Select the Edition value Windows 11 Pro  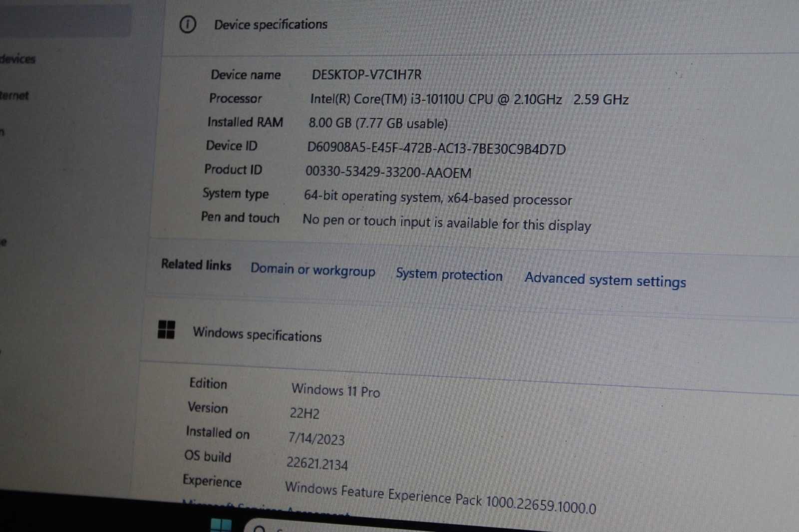tap(336, 390)
